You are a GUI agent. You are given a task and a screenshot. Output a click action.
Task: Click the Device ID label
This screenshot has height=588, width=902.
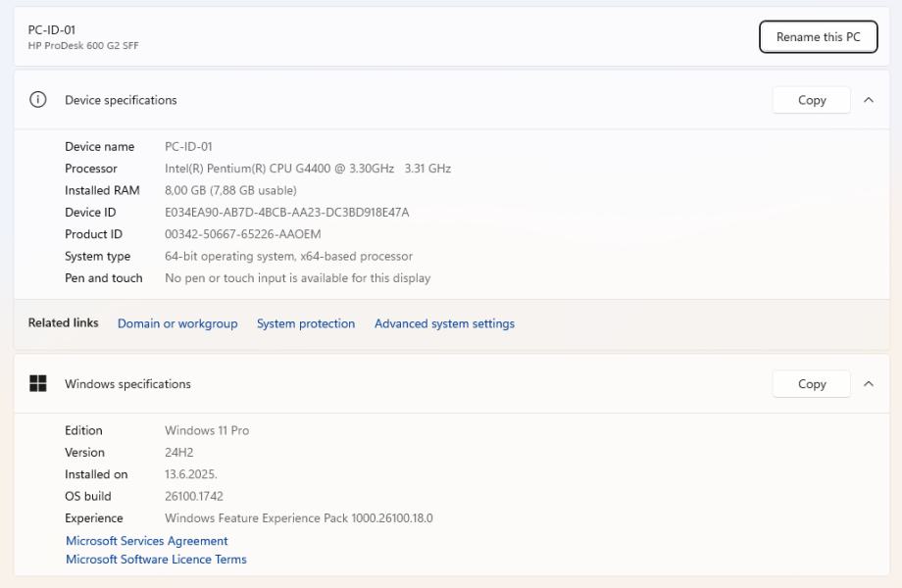pyautogui.click(x=90, y=212)
